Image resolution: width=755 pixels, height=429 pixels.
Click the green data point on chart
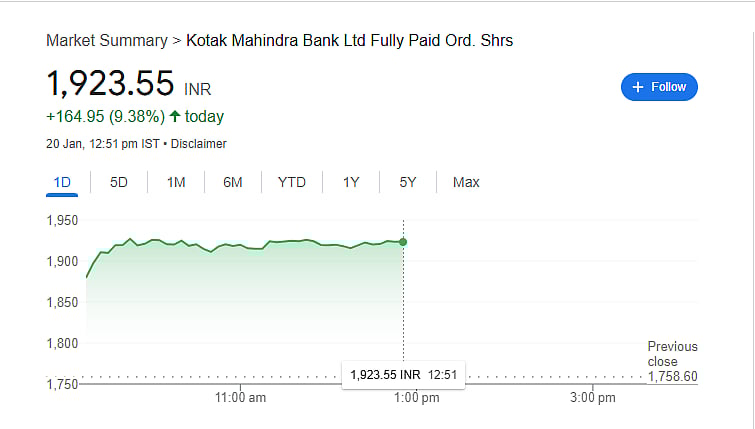coord(403,241)
